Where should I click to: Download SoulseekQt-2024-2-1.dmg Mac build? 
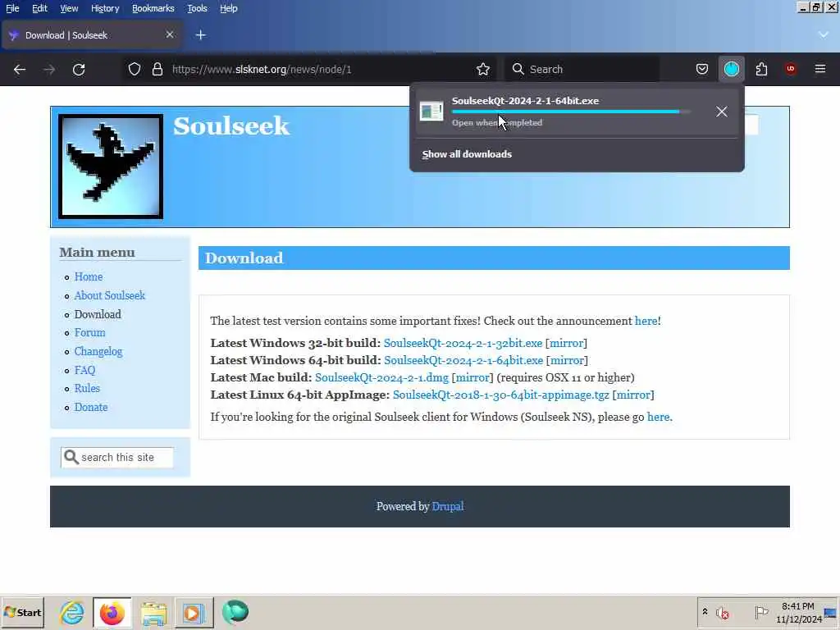(x=381, y=377)
